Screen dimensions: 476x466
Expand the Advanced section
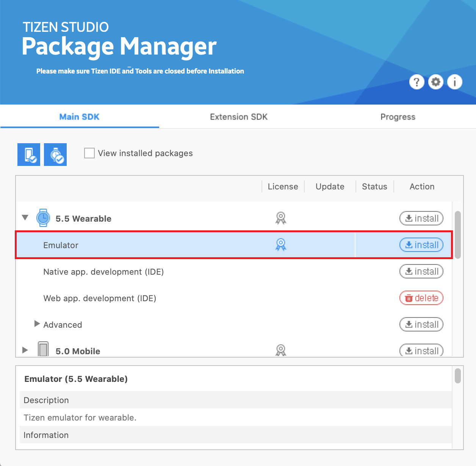click(37, 324)
